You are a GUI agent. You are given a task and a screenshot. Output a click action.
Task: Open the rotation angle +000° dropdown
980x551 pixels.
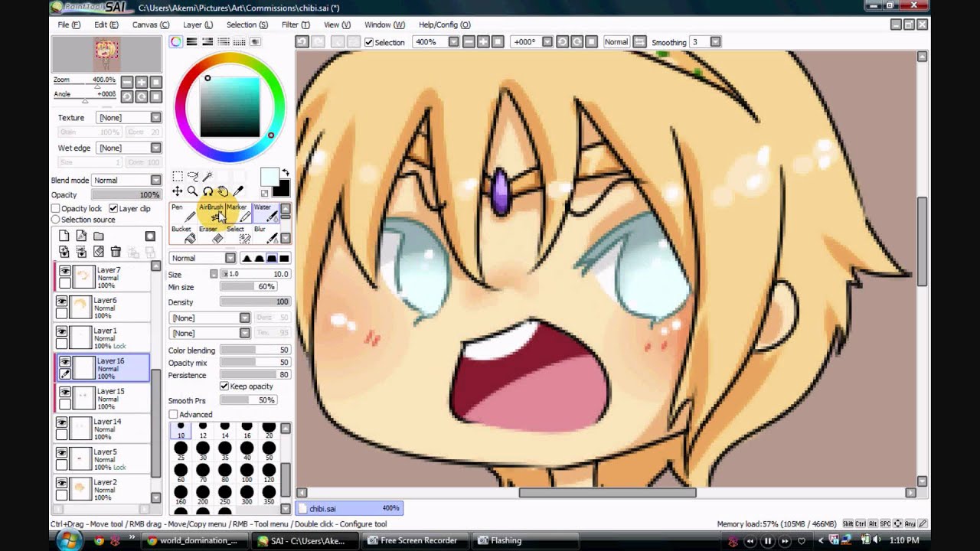[x=533, y=42]
